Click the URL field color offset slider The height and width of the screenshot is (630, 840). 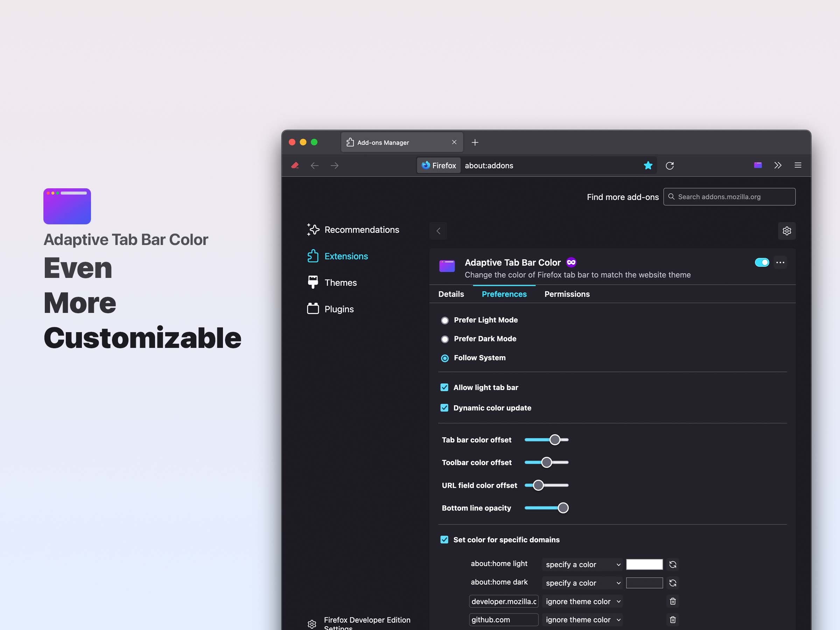(546, 485)
